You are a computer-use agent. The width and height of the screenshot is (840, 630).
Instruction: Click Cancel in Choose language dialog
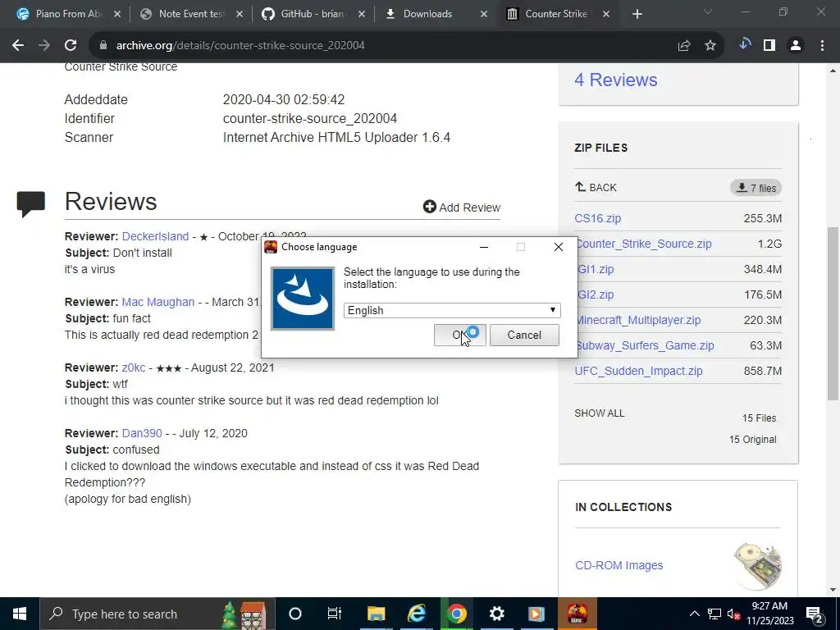tap(524, 335)
